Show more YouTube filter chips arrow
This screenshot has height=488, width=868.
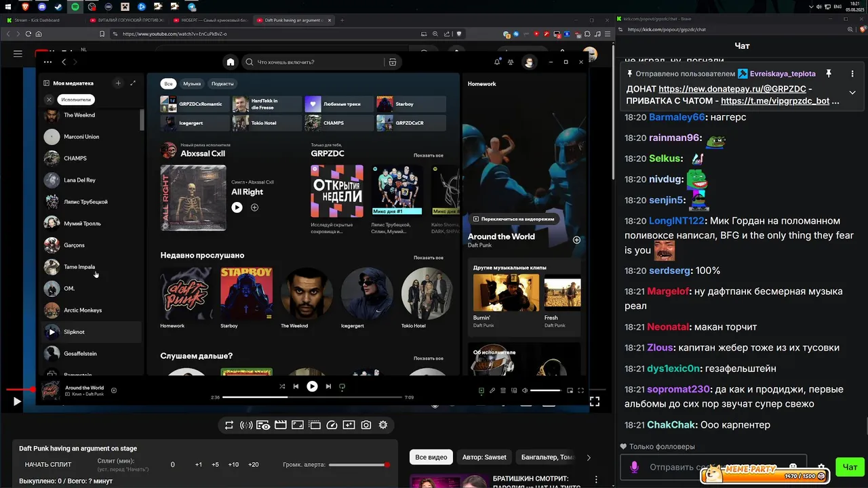pos(589,457)
